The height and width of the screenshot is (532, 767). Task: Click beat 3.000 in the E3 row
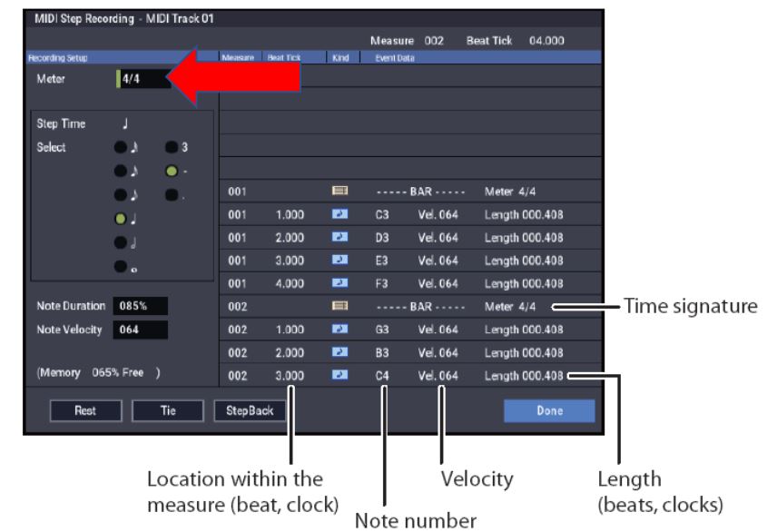click(290, 261)
